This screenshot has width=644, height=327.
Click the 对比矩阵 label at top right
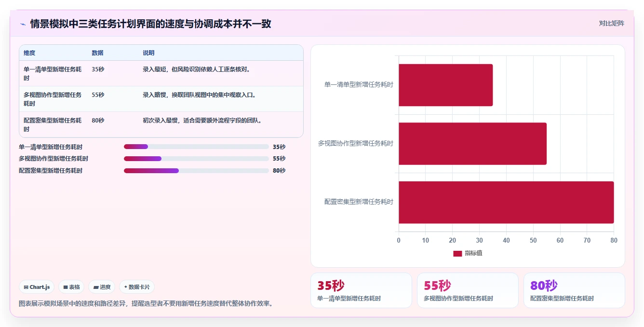[x=611, y=23]
